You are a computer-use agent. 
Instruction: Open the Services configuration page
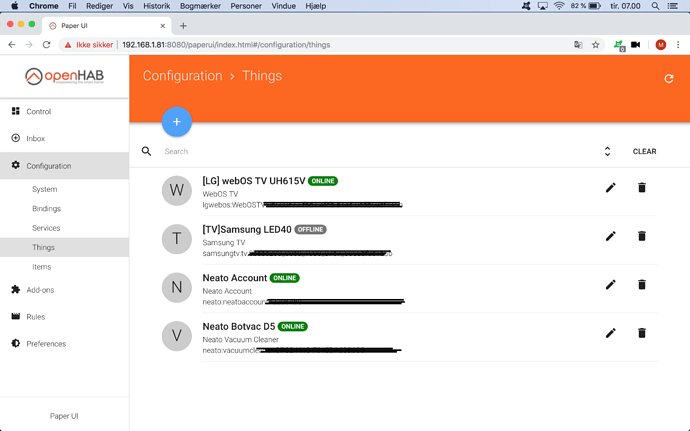click(x=64, y=228)
